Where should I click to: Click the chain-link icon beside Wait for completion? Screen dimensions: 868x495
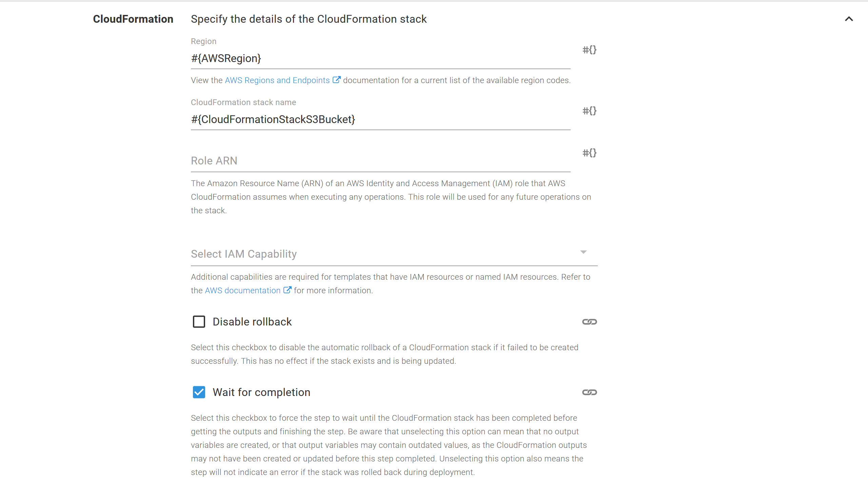point(589,392)
